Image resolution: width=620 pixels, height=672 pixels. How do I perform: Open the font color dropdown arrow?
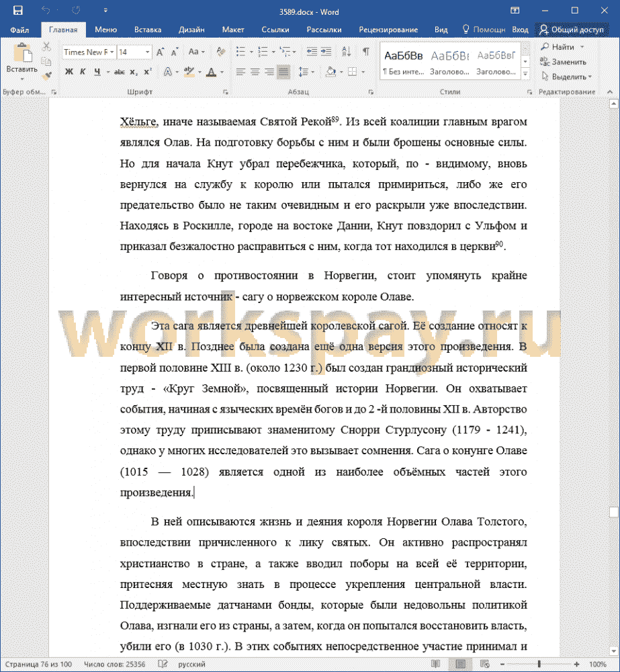222,72
